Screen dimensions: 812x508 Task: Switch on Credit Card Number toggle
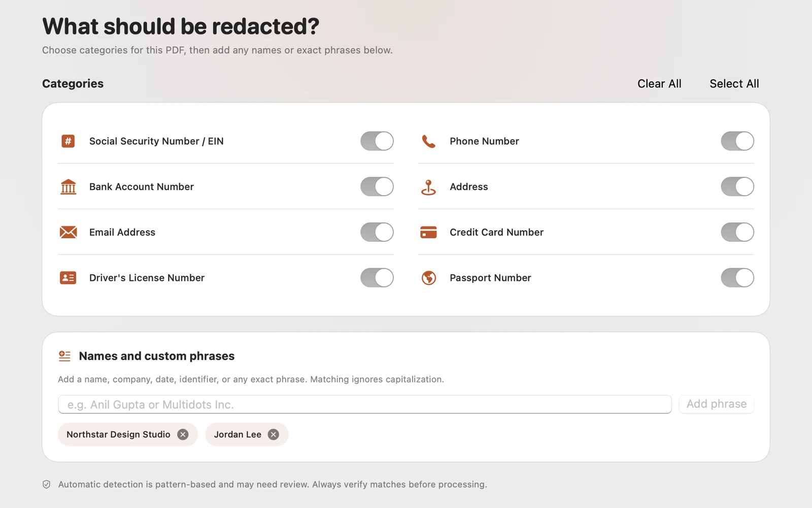737,232
